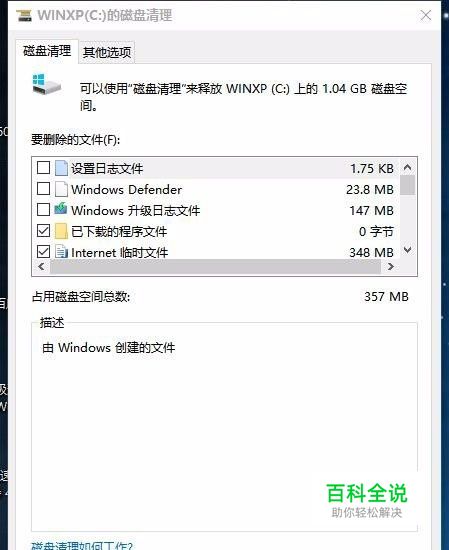Image resolution: width=449 pixels, height=550 pixels.
Task: Click the 已下载的程序文件 folder icon
Action: pyautogui.click(x=61, y=231)
